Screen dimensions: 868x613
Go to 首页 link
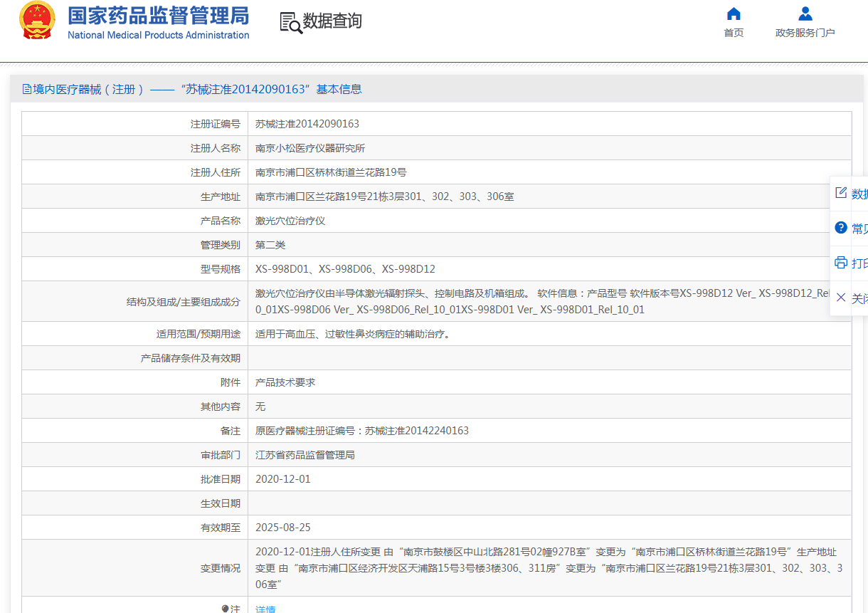point(734,33)
